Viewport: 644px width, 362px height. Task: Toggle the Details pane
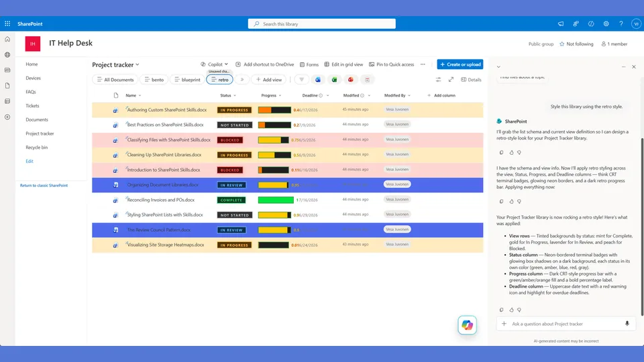click(x=471, y=80)
